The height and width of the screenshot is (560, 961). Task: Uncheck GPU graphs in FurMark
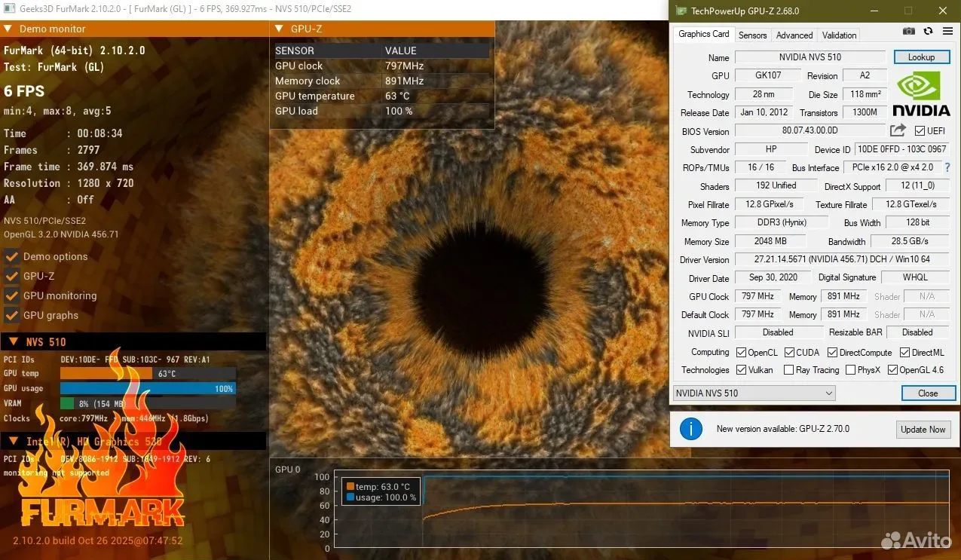pos(12,315)
